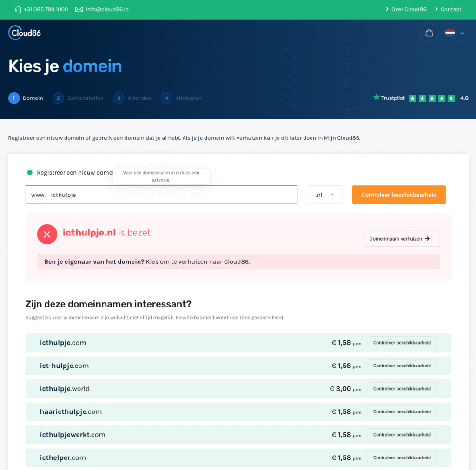Click the envelope email icon
This screenshot has width=476, height=470.
point(79,9)
